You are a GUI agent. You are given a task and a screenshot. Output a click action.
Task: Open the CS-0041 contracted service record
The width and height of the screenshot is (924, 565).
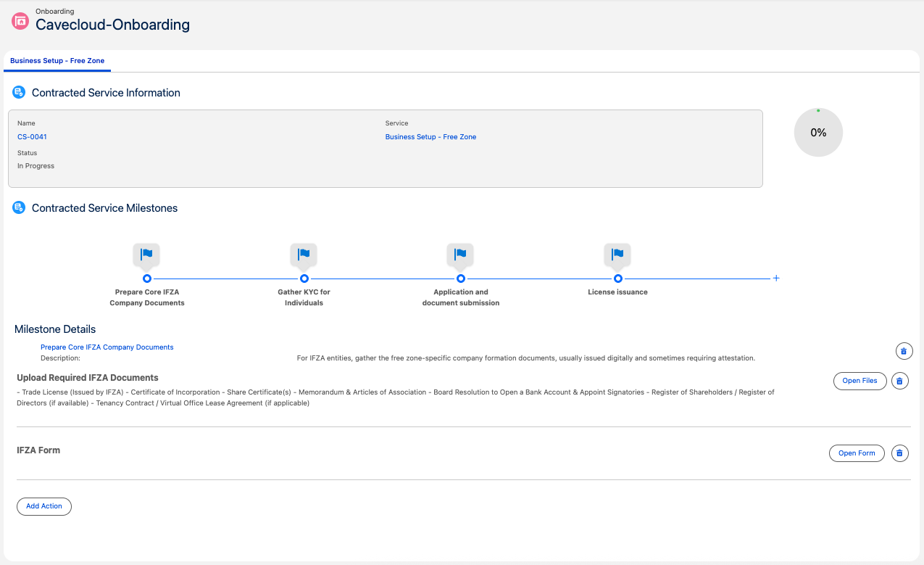click(x=31, y=136)
